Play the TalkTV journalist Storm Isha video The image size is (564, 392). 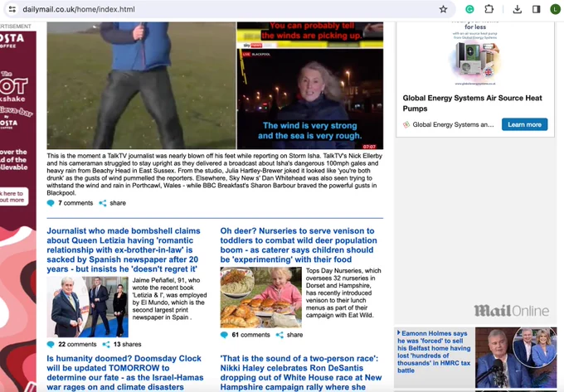141,85
